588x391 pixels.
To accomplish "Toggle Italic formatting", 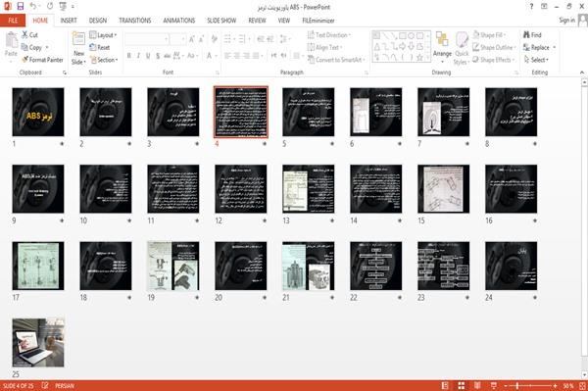I will 138,56.
